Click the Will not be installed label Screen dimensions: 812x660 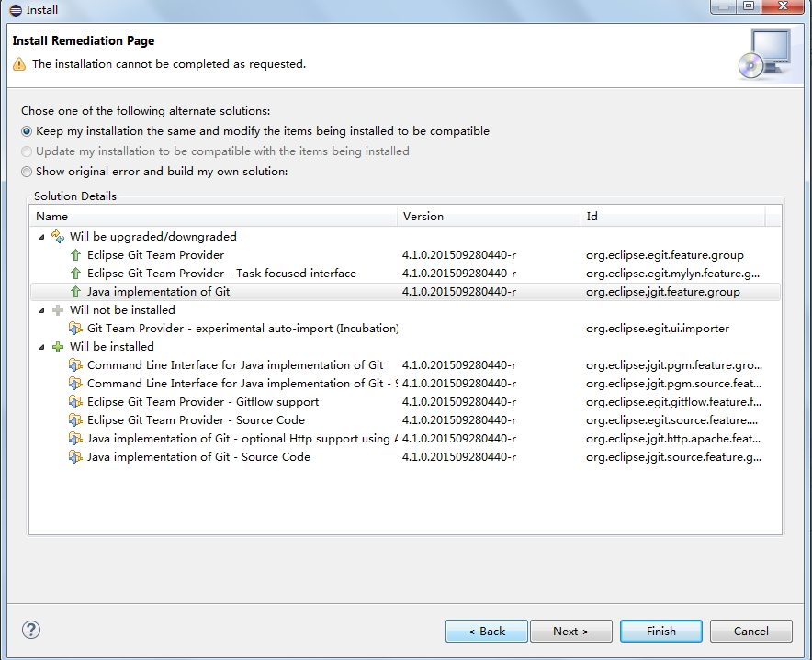(x=122, y=310)
